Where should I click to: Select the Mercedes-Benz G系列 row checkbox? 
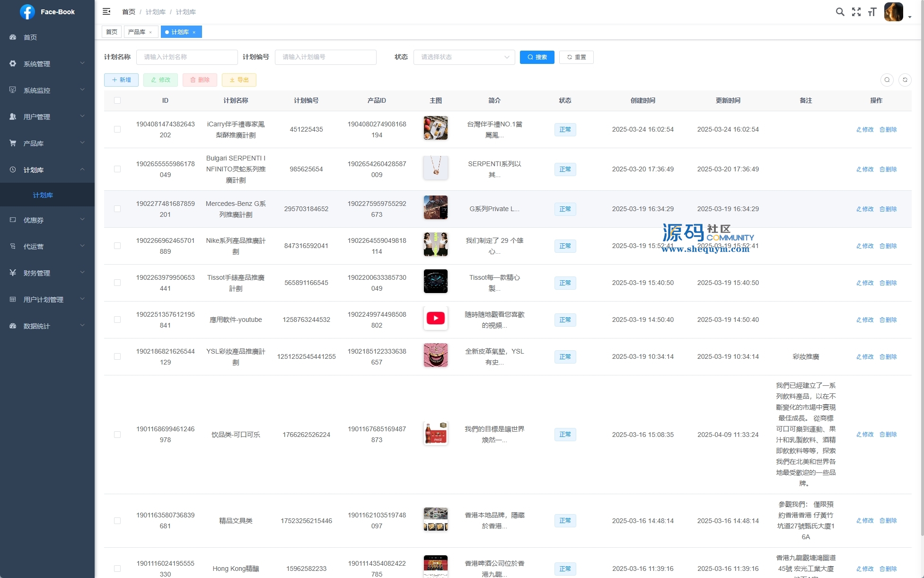point(117,209)
